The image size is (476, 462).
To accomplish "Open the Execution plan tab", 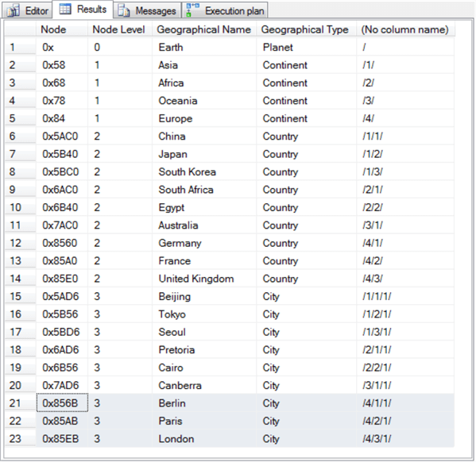I will 225,11.
